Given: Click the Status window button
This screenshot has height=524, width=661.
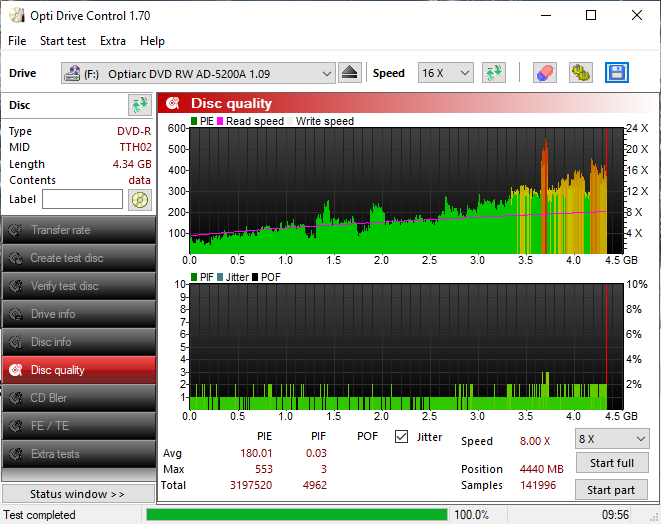Looking at the screenshot, I should [78, 494].
